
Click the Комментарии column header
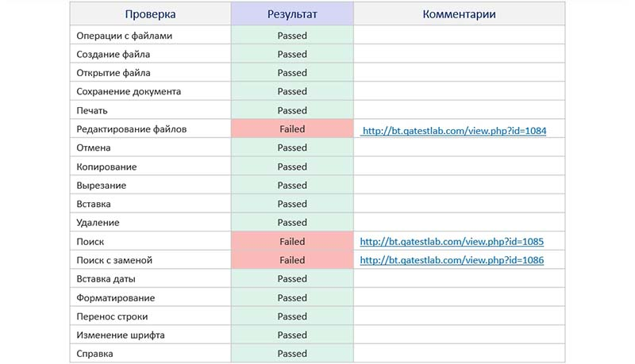point(460,14)
